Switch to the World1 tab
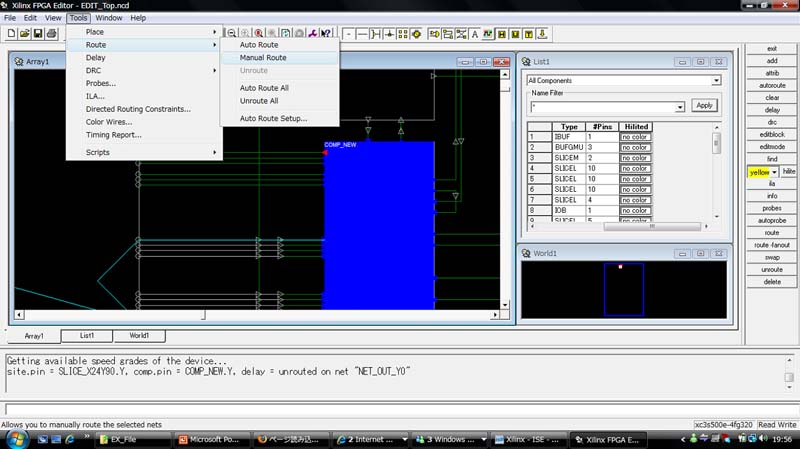This screenshot has width=800, height=449. pyautogui.click(x=139, y=335)
